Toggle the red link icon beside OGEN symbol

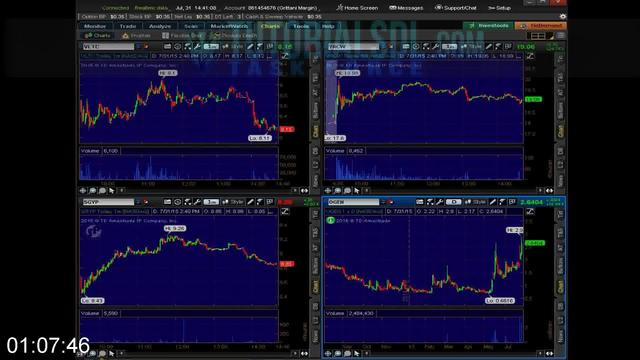tap(391, 202)
